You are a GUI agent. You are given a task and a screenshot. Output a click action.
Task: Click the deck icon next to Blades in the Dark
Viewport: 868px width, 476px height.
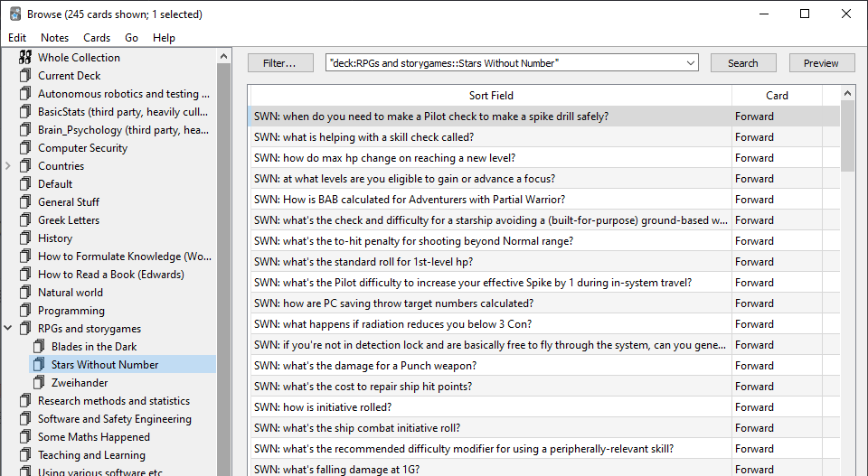tap(39, 347)
